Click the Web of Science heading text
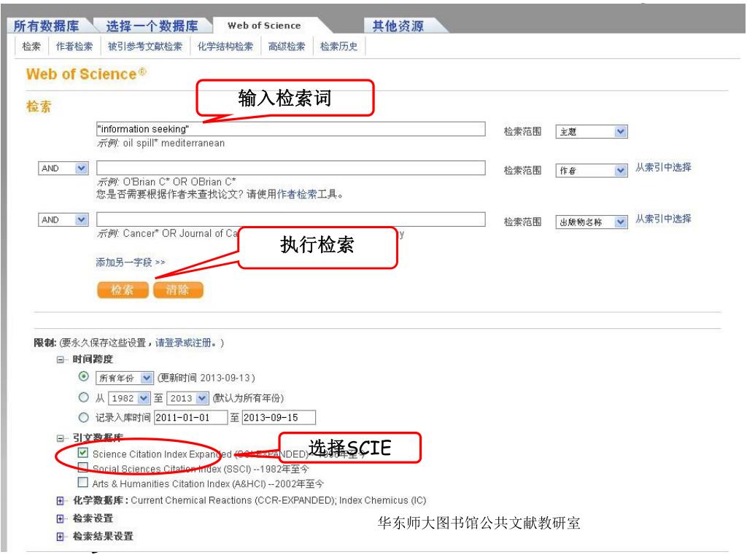 (x=86, y=74)
